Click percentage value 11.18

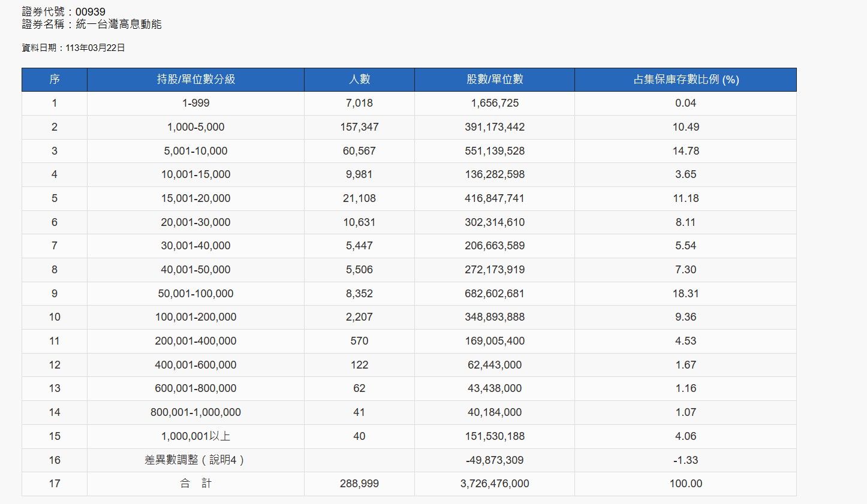[x=686, y=198]
